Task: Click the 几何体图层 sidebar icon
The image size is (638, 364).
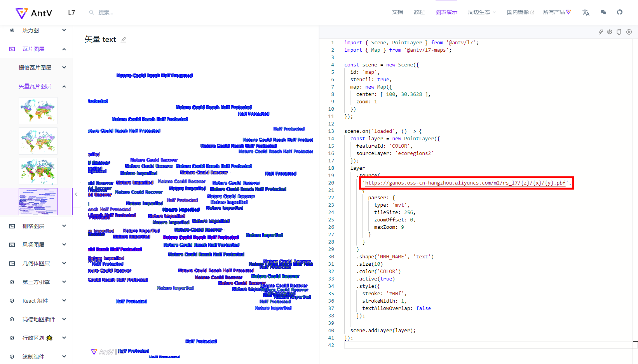Action: click(x=12, y=263)
